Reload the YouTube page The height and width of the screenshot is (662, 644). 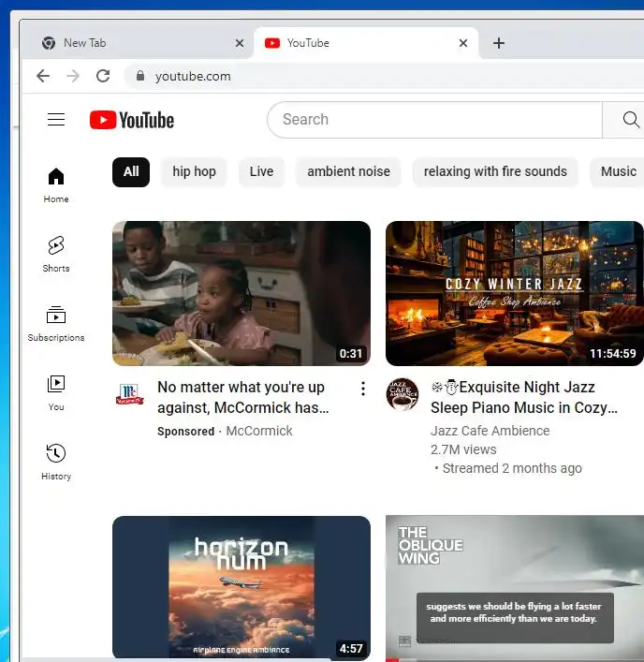(x=103, y=76)
